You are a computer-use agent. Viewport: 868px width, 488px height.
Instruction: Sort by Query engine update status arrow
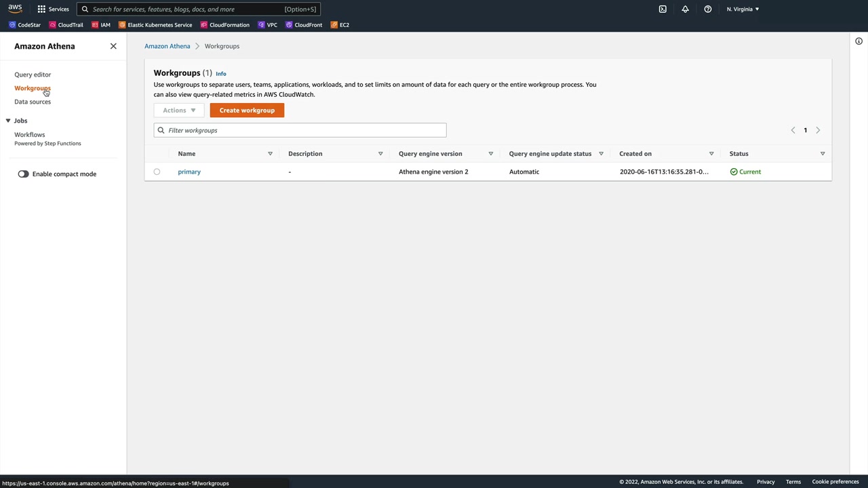pos(601,154)
